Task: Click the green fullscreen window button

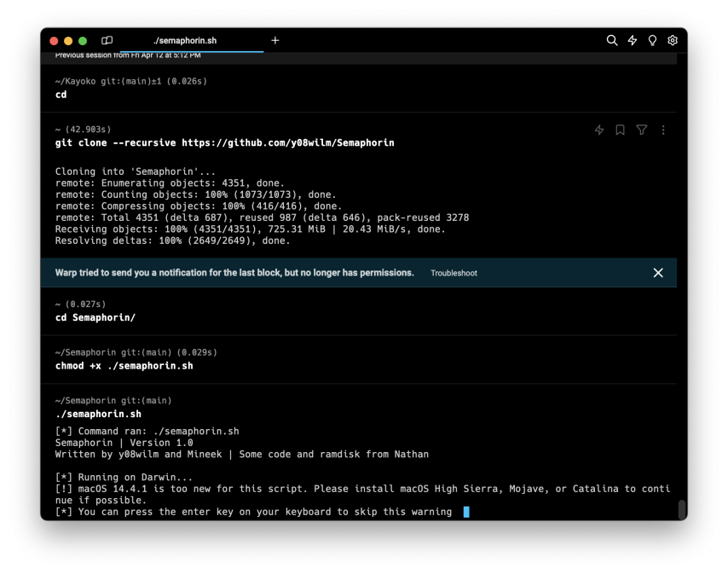Action: (x=83, y=41)
